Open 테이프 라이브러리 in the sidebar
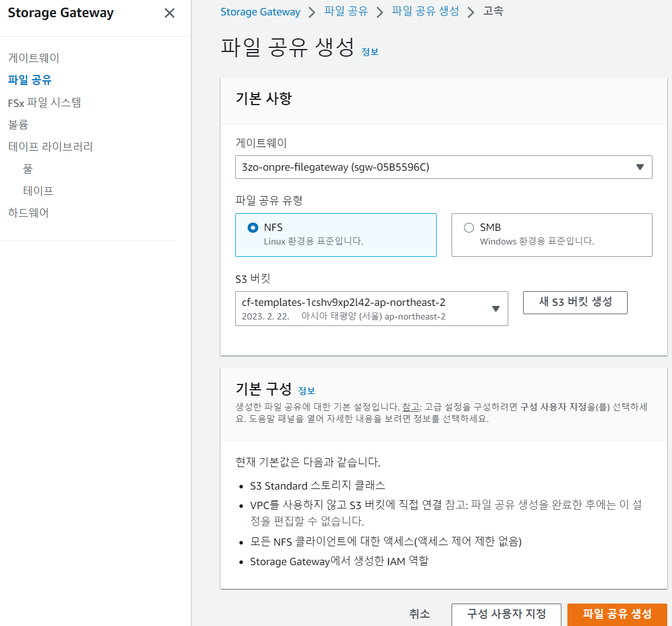Screen dimensions: 672x626 pos(50,147)
